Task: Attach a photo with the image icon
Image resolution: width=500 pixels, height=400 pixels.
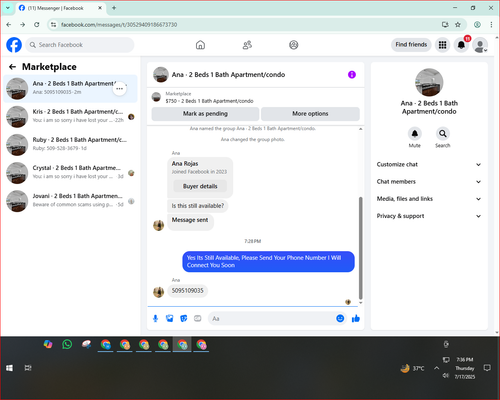Action: tap(170, 319)
